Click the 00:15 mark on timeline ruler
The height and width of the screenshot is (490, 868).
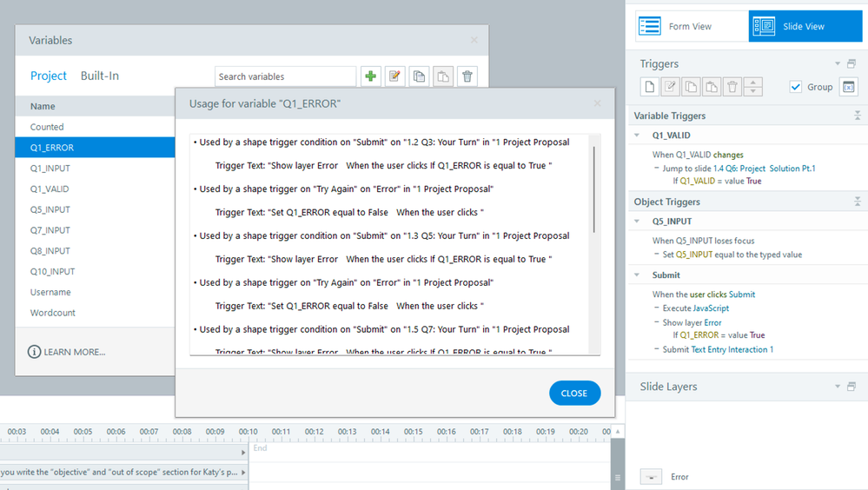click(x=413, y=431)
